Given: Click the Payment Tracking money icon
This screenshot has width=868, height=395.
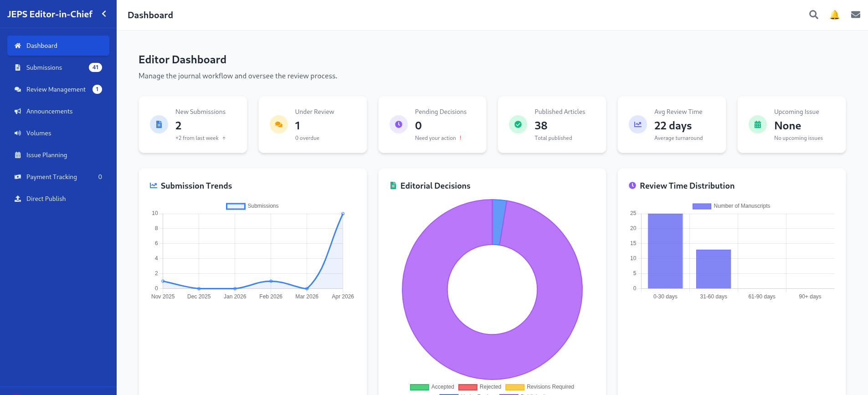Looking at the screenshot, I should [18, 177].
